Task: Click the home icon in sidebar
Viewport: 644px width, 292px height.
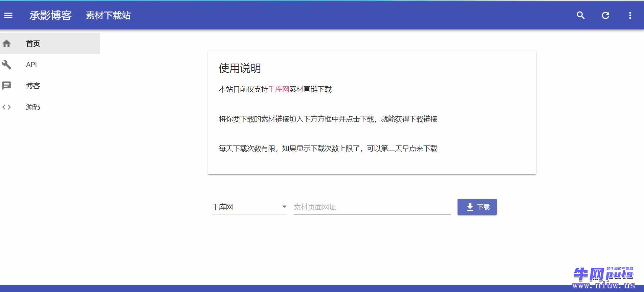Action: tap(6, 44)
